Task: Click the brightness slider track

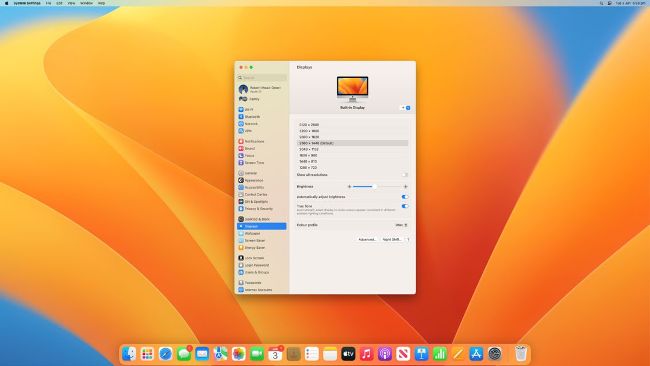Action: (377, 187)
